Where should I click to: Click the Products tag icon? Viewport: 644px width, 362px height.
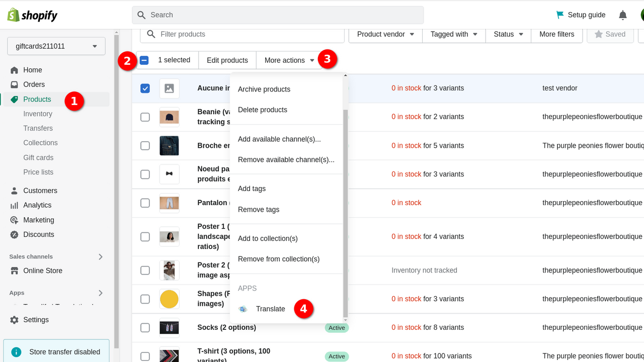tap(14, 100)
